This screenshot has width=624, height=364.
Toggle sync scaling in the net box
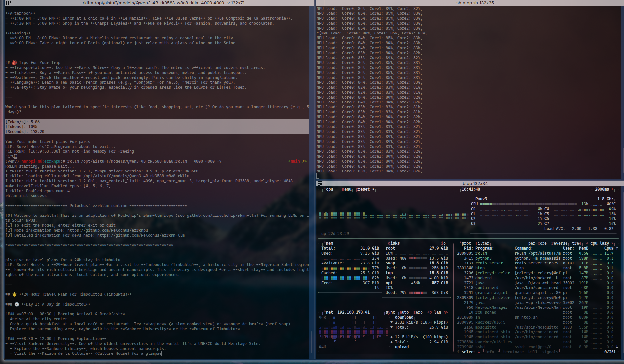point(390,312)
